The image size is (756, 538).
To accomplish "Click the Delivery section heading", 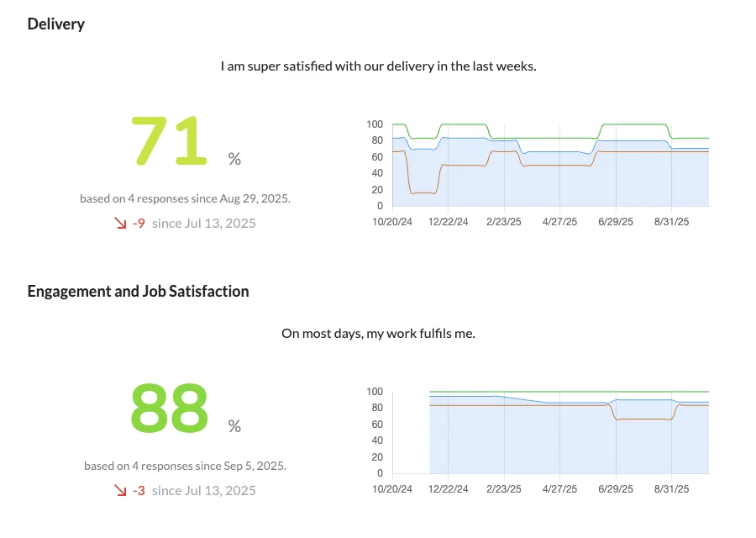I will 55,24.
